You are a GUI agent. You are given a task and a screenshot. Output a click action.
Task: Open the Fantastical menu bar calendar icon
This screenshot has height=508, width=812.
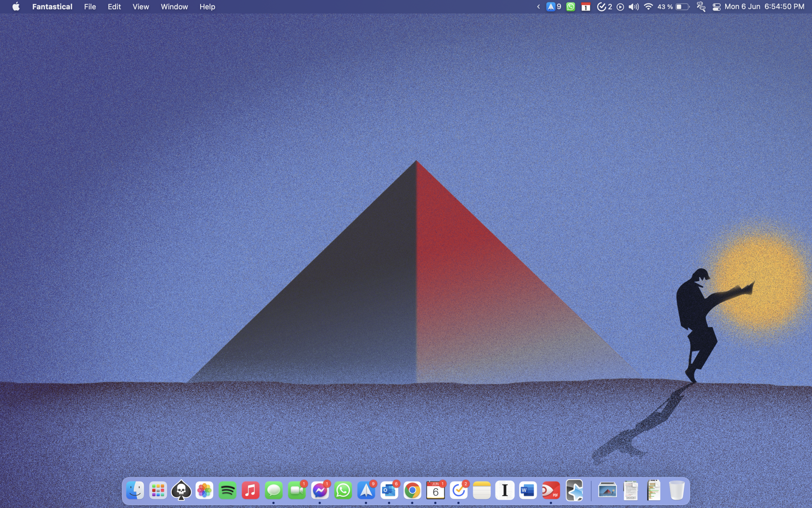point(585,7)
